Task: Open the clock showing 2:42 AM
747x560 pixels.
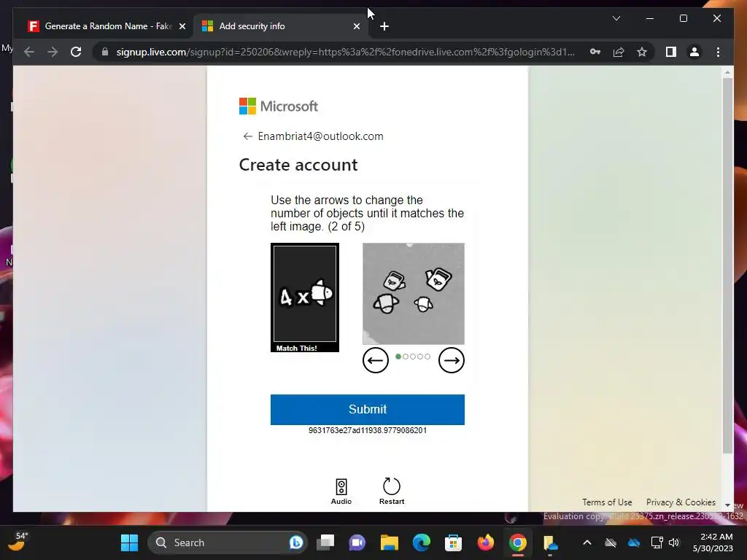Action: (x=713, y=542)
